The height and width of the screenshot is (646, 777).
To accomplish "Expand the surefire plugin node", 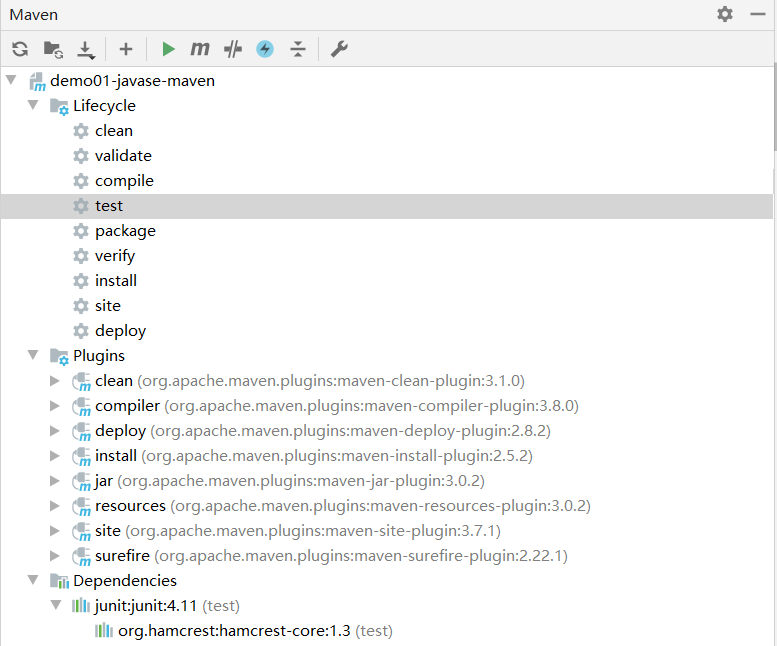I will point(55,555).
